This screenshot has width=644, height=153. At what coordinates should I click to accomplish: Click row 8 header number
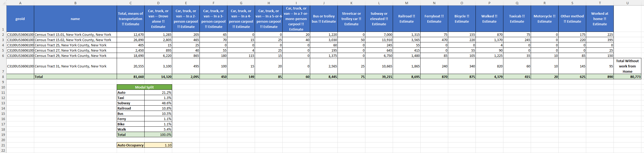tap(3, 77)
